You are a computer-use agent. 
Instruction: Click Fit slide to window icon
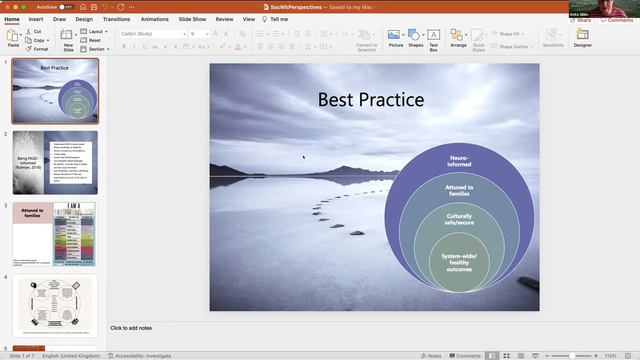pyautogui.click(x=628, y=356)
